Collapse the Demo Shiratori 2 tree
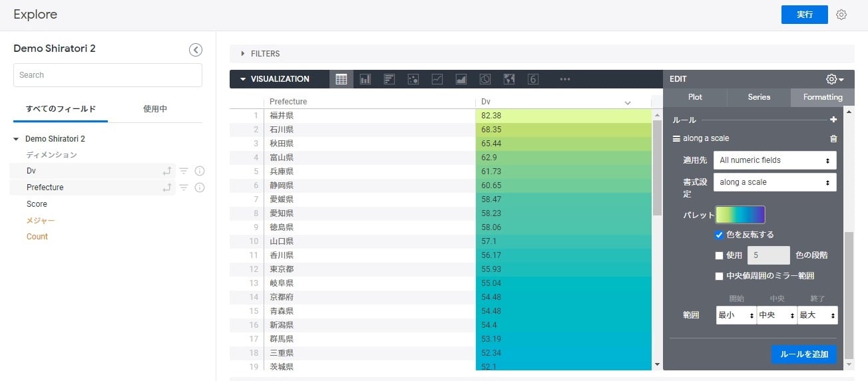868x381 pixels. (x=16, y=139)
